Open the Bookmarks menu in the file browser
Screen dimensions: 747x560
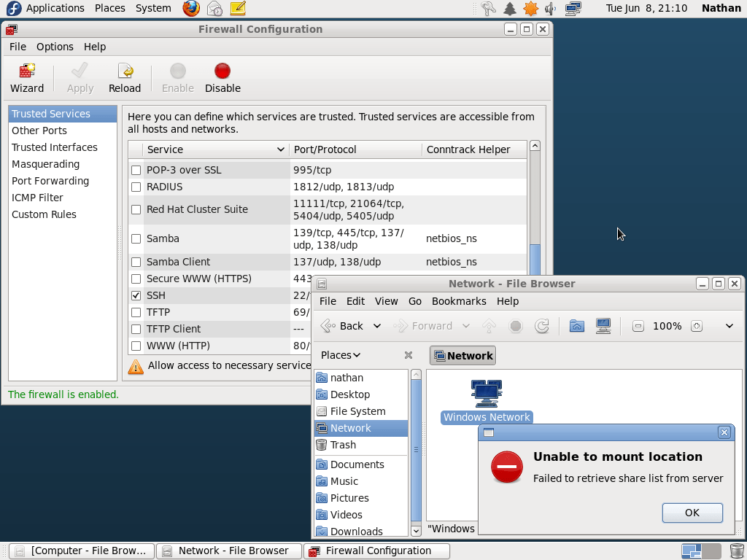click(459, 301)
